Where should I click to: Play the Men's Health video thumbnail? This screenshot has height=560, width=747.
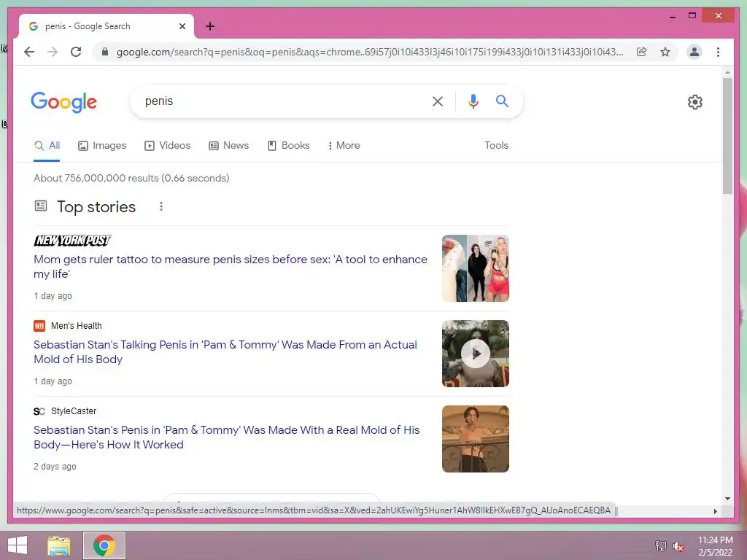click(x=476, y=354)
